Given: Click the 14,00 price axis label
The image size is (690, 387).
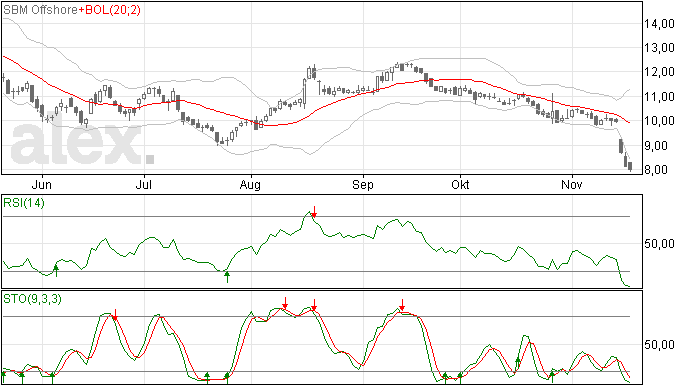Looking at the screenshot, I should click(659, 24).
